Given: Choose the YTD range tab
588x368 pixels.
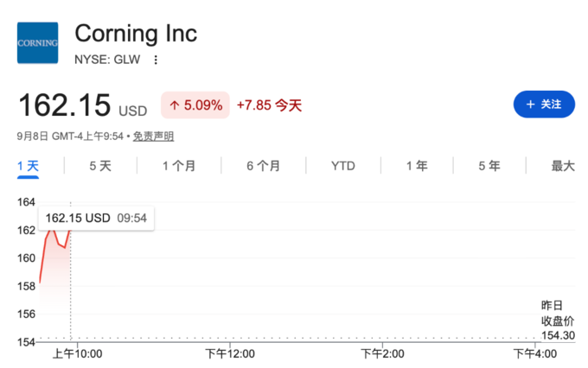Looking at the screenshot, I should point(343,166).
